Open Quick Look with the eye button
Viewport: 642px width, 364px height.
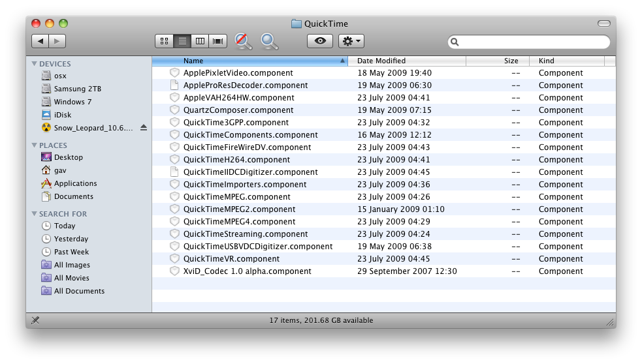coord(320,41)
